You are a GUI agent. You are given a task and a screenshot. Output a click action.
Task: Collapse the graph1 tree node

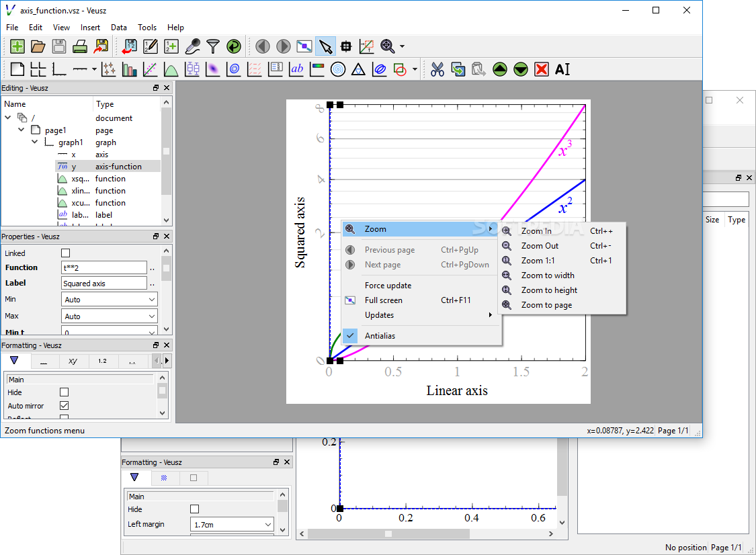[x=35, y=142]
